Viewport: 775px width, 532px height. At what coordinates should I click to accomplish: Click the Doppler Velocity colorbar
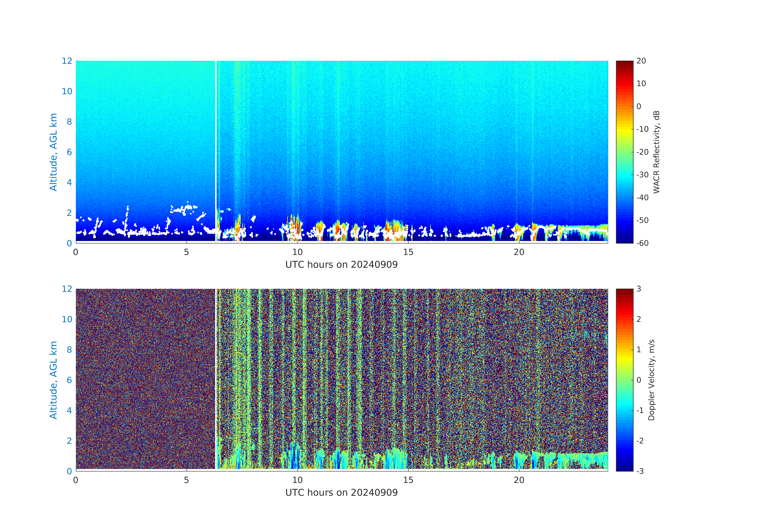(624, 380)
